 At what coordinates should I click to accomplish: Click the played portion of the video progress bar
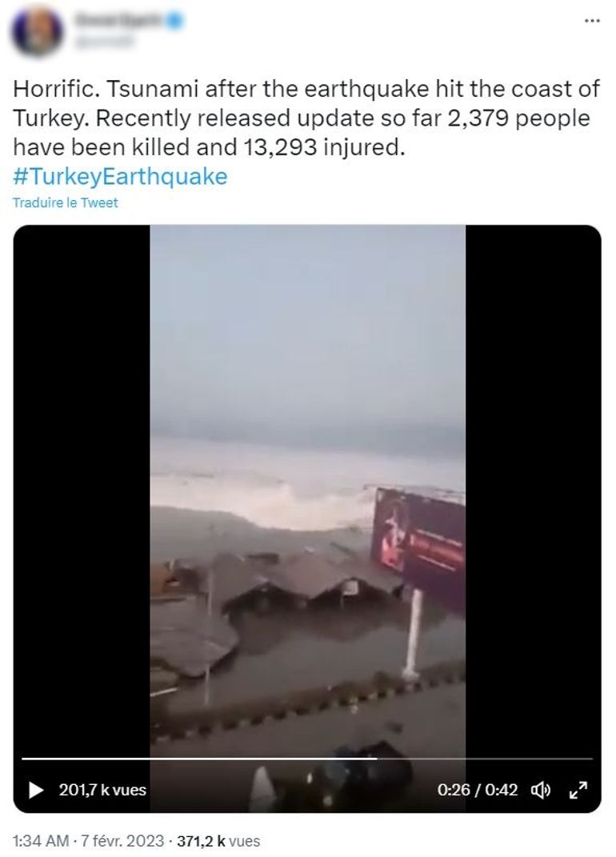pos(199,759)
